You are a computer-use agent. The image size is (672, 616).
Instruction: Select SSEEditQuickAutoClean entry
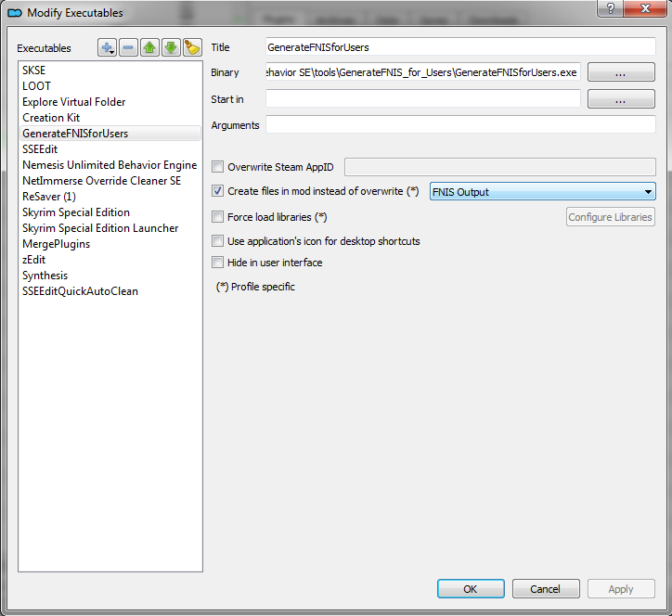(110, 291)
